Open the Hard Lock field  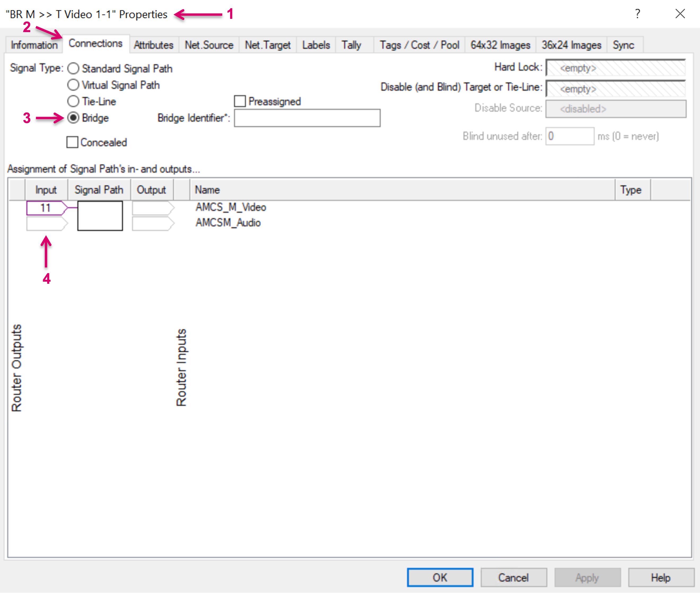(x=615, y=68)
